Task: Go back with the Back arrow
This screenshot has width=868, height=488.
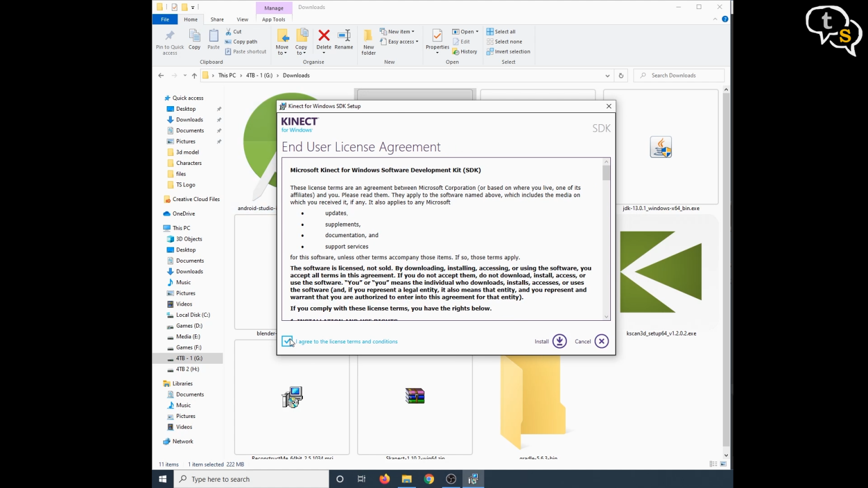Action: tap(161, 75)
